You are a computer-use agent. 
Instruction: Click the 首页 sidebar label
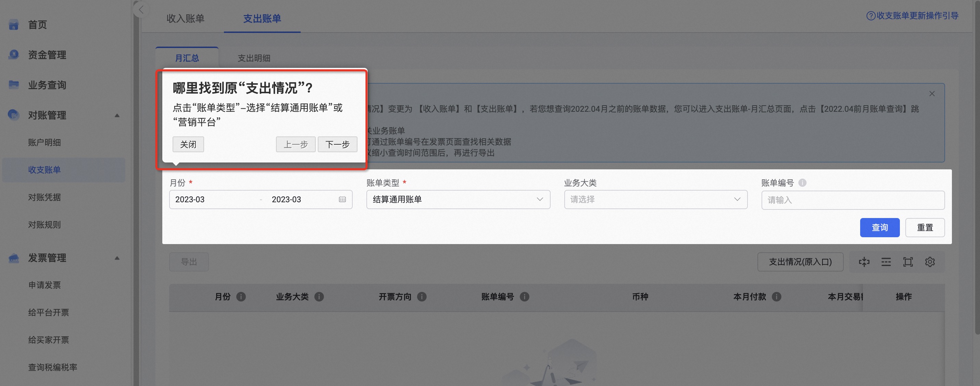coord(37,25)
